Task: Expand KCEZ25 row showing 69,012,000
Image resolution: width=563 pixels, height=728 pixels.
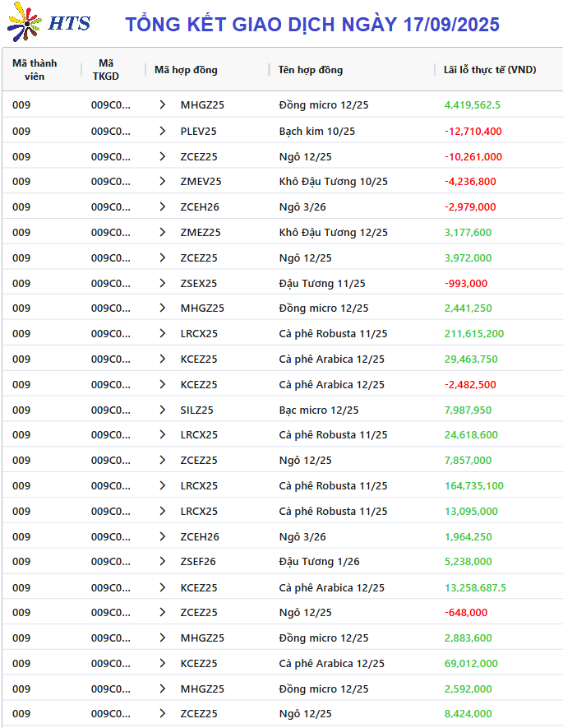Action: [x=162, y=663]
